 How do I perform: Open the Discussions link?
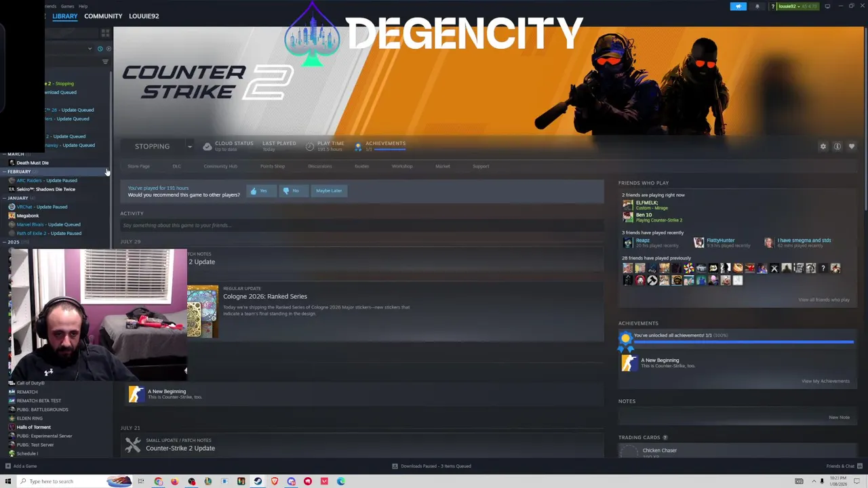coord(320,166)
